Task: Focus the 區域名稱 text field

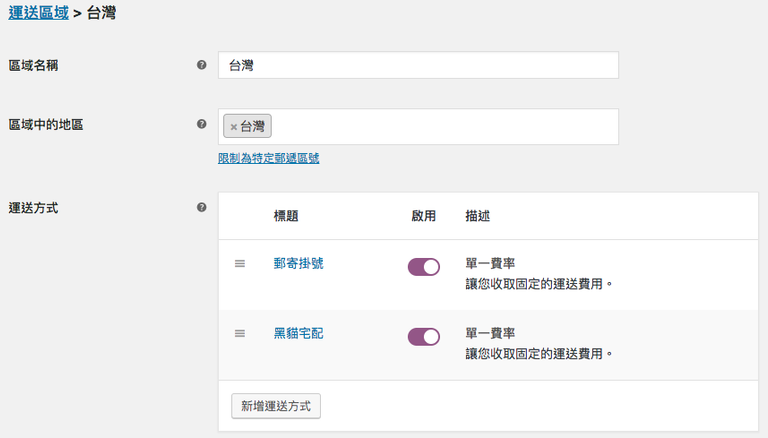Action: click(x=418, y=65)
